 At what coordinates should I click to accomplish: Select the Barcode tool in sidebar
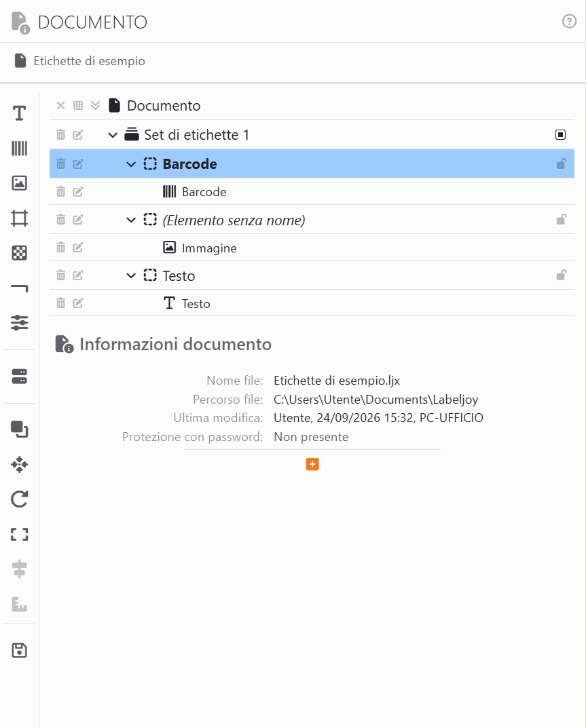(19, 148)
